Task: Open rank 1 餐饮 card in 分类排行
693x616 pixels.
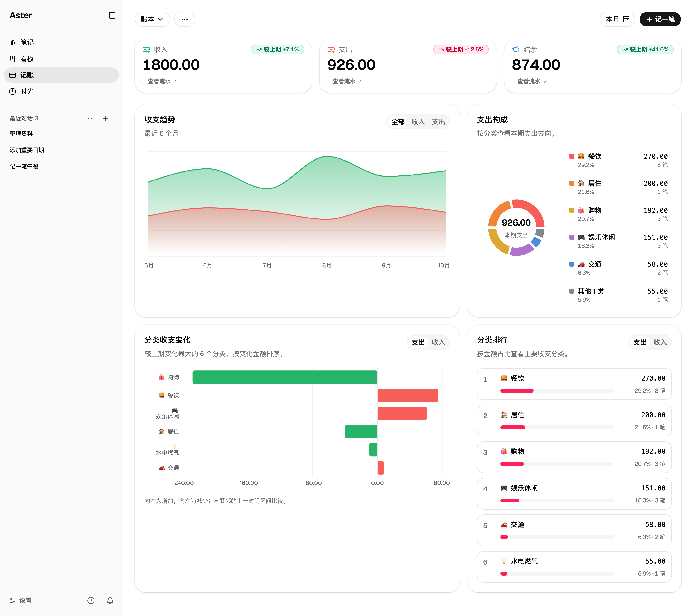Action: (574, 384)
